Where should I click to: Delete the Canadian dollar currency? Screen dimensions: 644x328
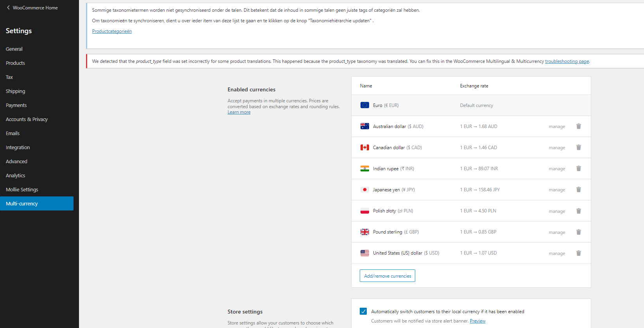click(578, 147)
